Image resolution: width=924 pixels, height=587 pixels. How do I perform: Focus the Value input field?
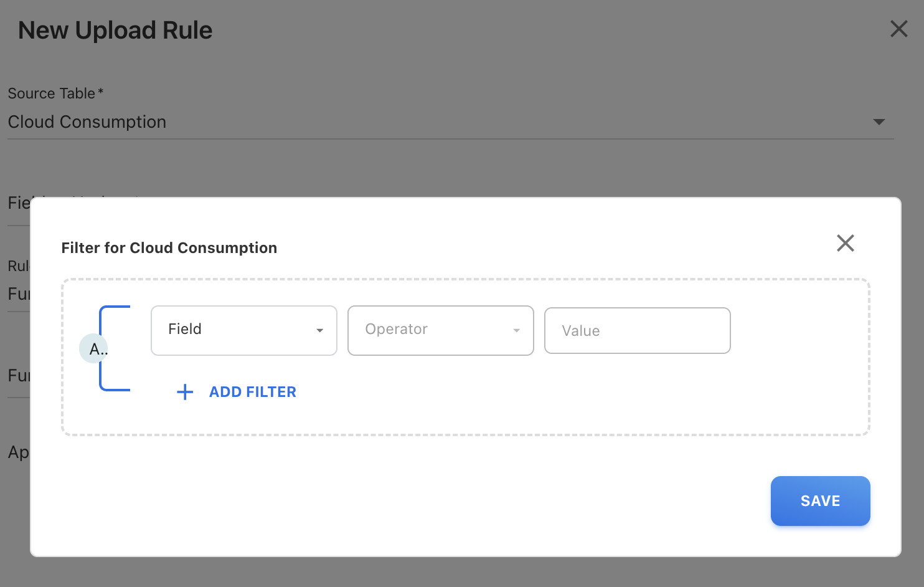637,331
